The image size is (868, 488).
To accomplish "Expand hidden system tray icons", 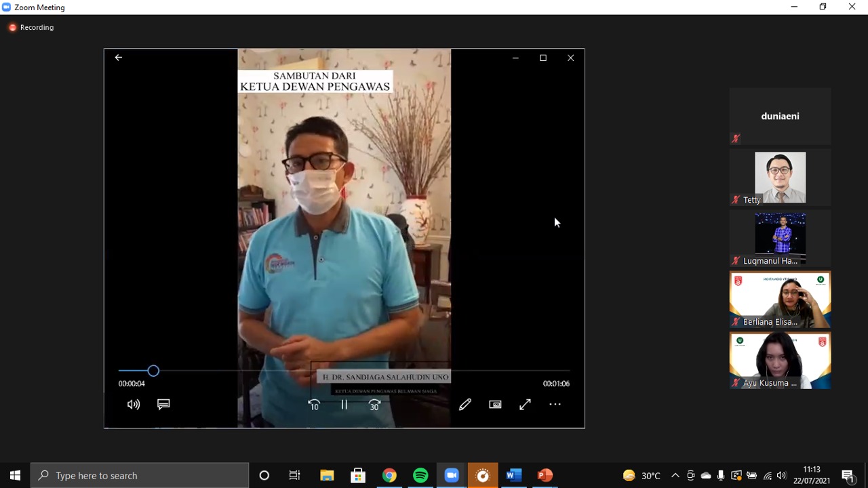I will tap(675, 475).
